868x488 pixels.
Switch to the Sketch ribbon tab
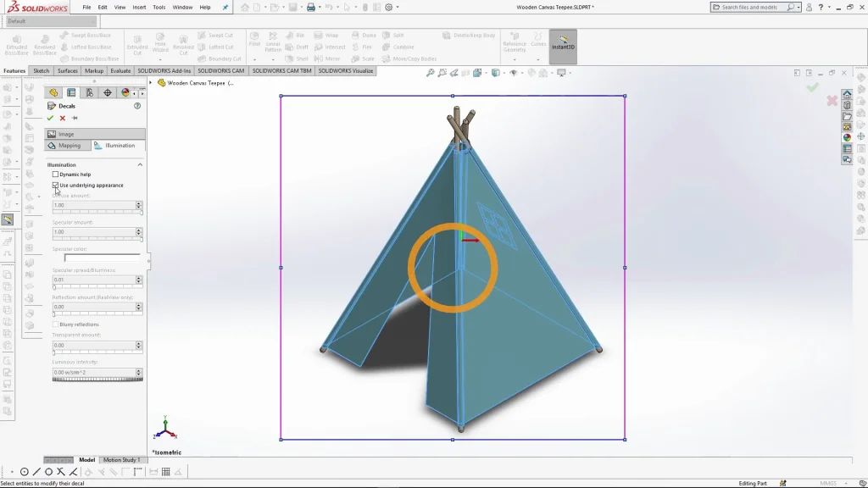[x=40, y=71]
